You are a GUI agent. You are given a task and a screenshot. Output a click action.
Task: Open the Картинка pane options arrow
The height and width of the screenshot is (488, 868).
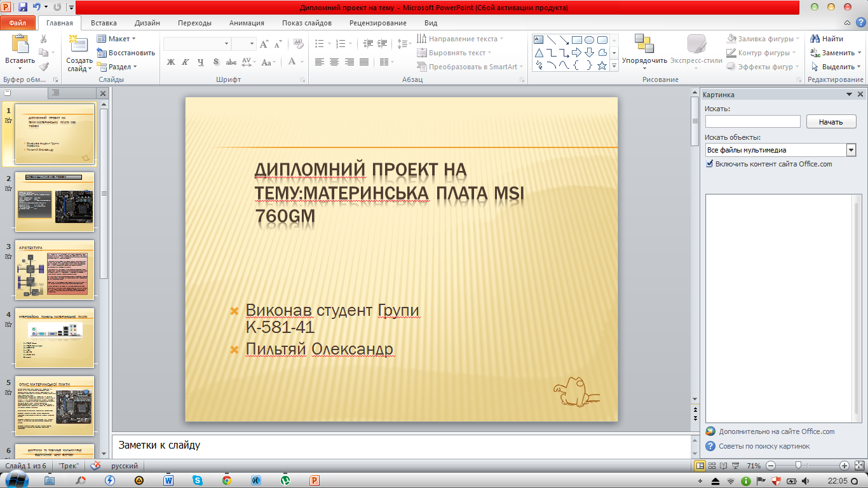point(850,94)
